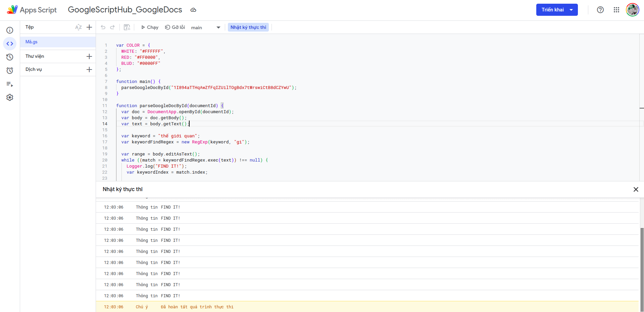The image size is (644, 312).
Task: Click the log panel scrollbar thumb
Action: point(642,270)
